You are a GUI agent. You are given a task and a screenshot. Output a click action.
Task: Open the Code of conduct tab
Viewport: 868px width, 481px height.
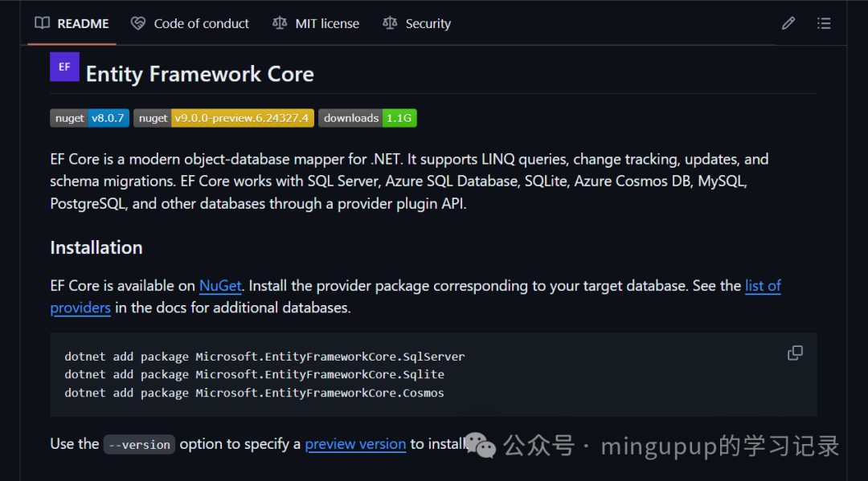coord(201,23)
